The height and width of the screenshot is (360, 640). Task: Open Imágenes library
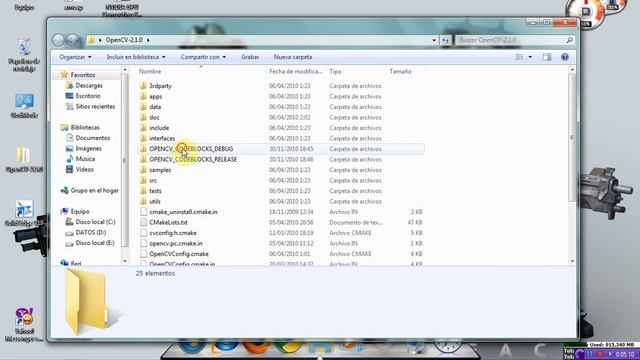click(88, 149)
